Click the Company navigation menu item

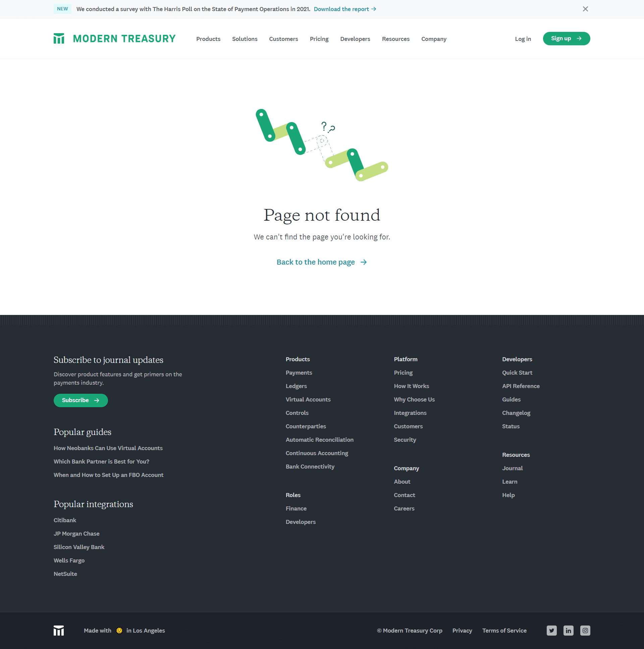(x=434, y=38)
